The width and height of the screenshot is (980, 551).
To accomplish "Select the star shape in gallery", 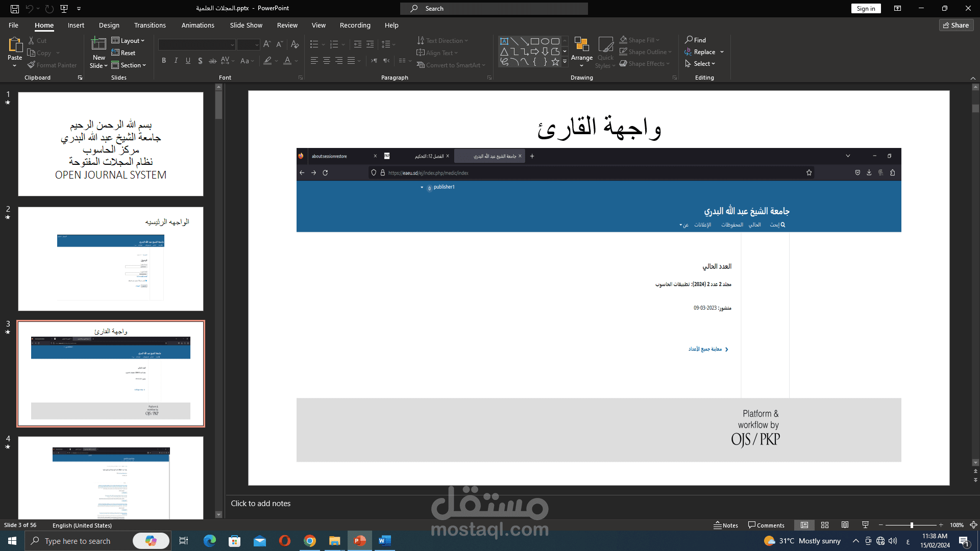I will (x=555, y=62).
